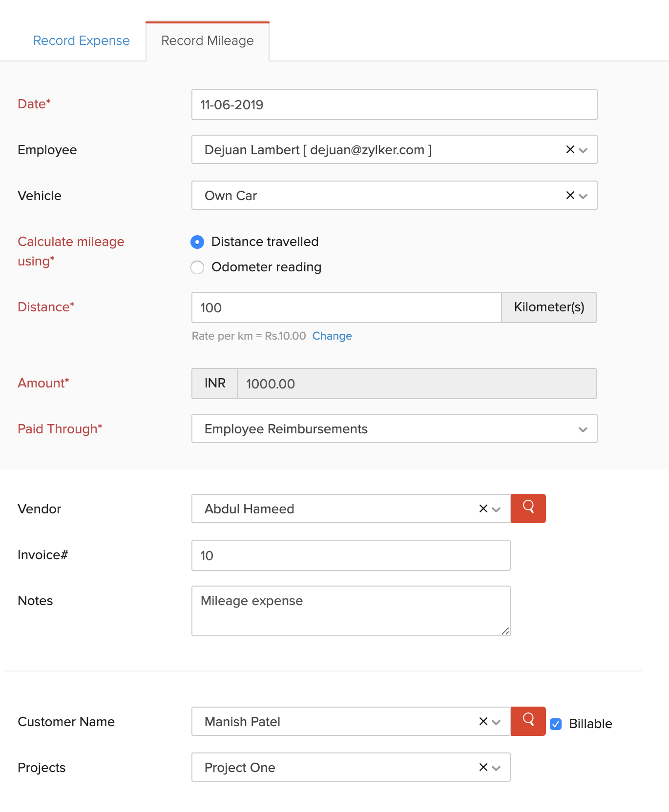Switch to the Record Expense tab
This screenshot has height=812, width=669.
82,41
